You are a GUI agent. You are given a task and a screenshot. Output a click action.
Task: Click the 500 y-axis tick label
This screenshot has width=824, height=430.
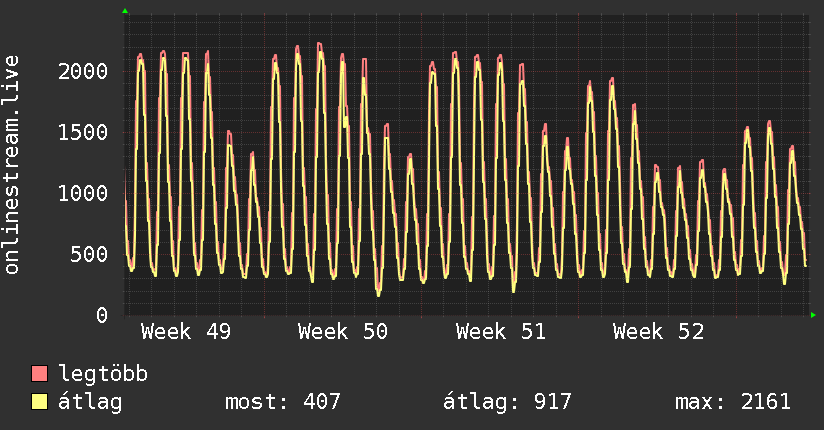point(89,254)
